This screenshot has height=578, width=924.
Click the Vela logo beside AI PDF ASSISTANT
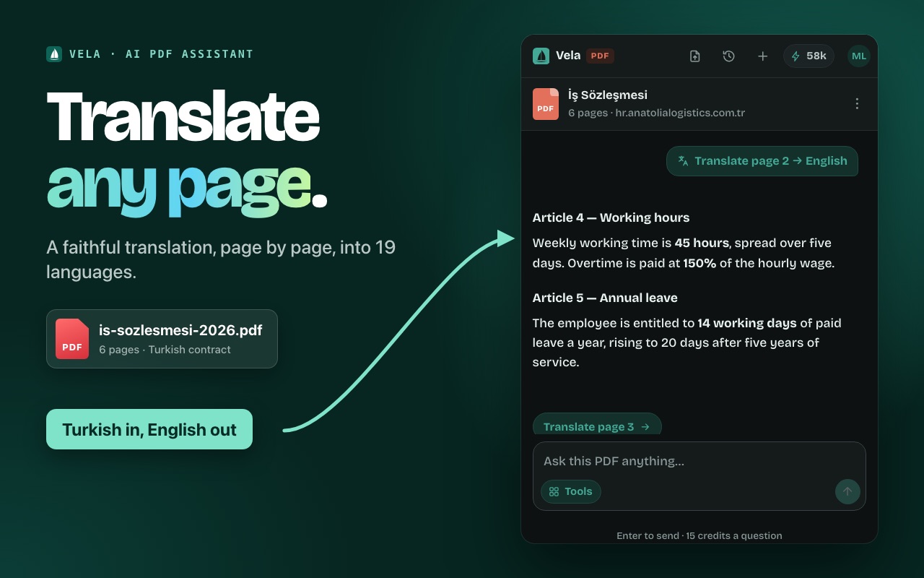[x=54, y=54]
